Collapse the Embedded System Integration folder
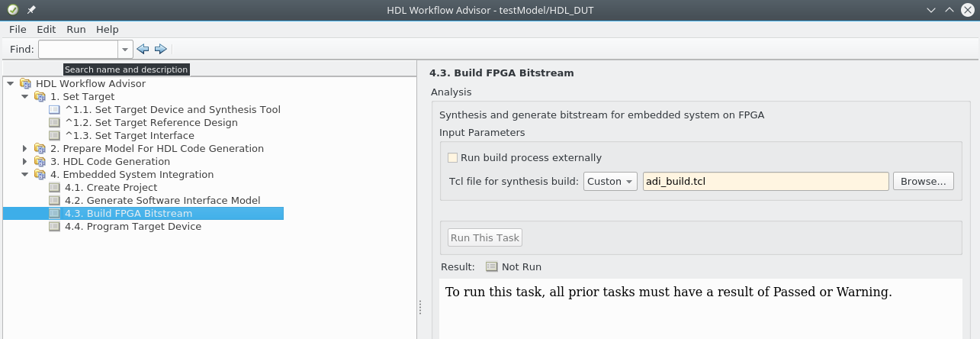Screen dimensions: 980x339 (x=24, y=174)
